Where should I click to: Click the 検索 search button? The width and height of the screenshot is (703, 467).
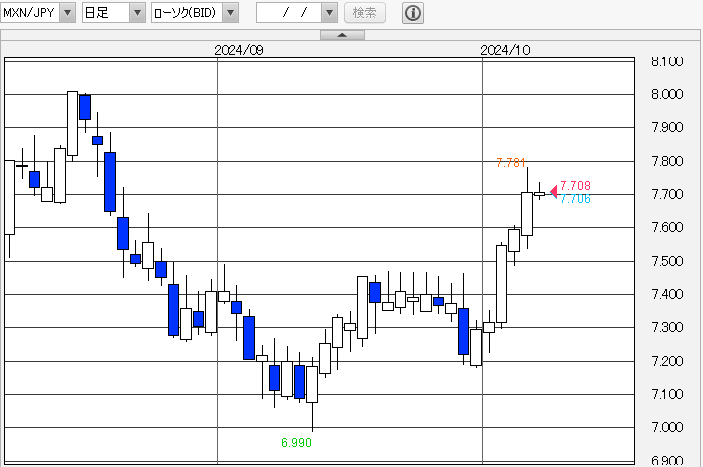365,13
